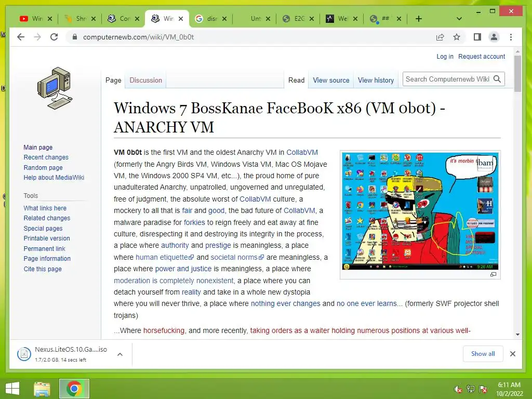532x399 pixels.
Task: Open the View source tab
Action: (x=331, y=81)
